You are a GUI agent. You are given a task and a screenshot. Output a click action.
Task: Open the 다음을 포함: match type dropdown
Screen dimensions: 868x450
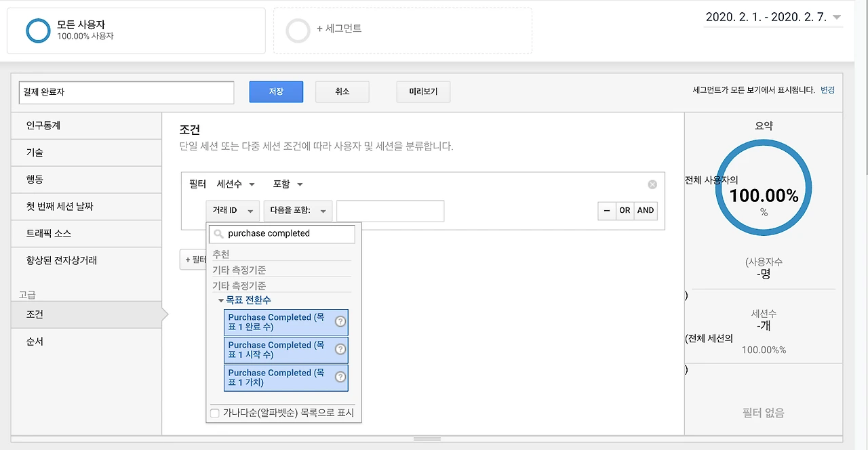pyautogui.click(x=298, y=211)
